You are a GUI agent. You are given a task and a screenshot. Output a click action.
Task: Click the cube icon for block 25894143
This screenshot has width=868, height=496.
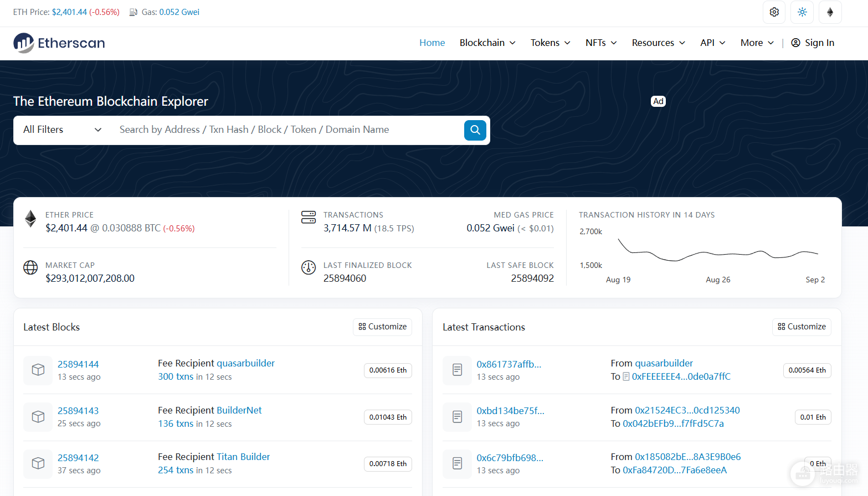[38, 417]
